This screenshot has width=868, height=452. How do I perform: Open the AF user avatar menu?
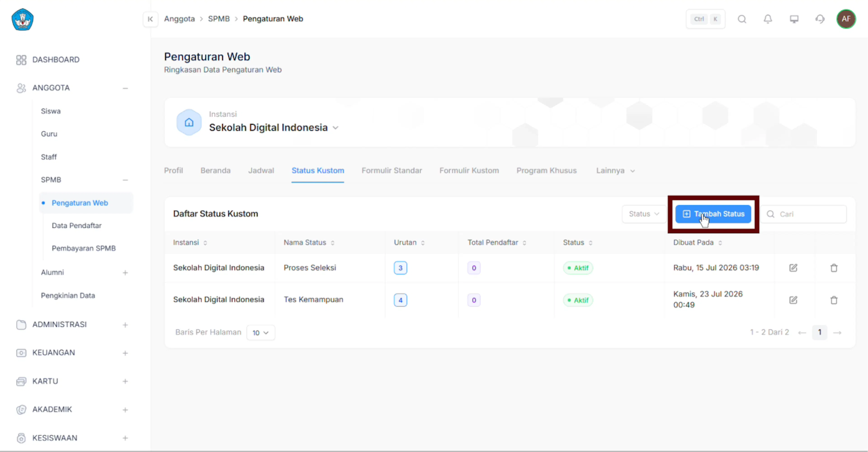click(x=846, y=19)
